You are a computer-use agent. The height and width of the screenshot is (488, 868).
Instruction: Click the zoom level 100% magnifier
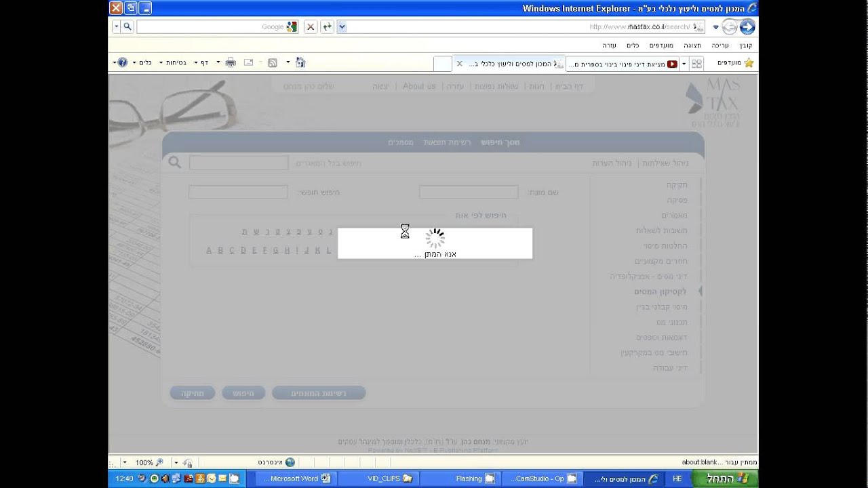[x=159, y=462]
